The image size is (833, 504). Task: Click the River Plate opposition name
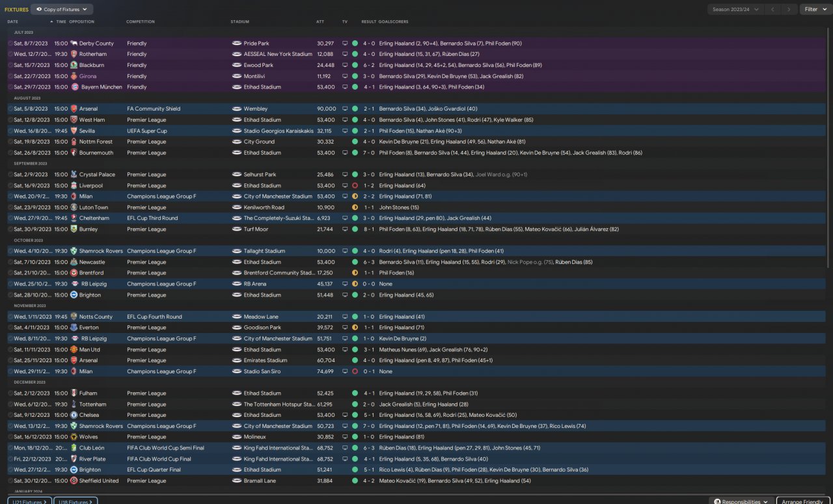click(94, 459)
